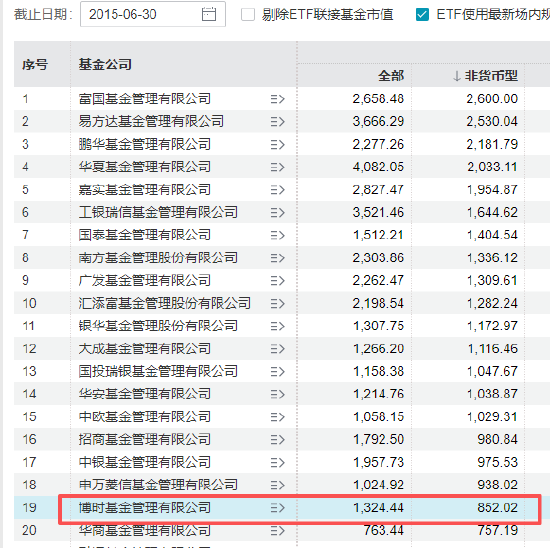The image size is (550, 548).
Task: Click the 全部 value 4,082.05
Action: [x=378, y=167]
